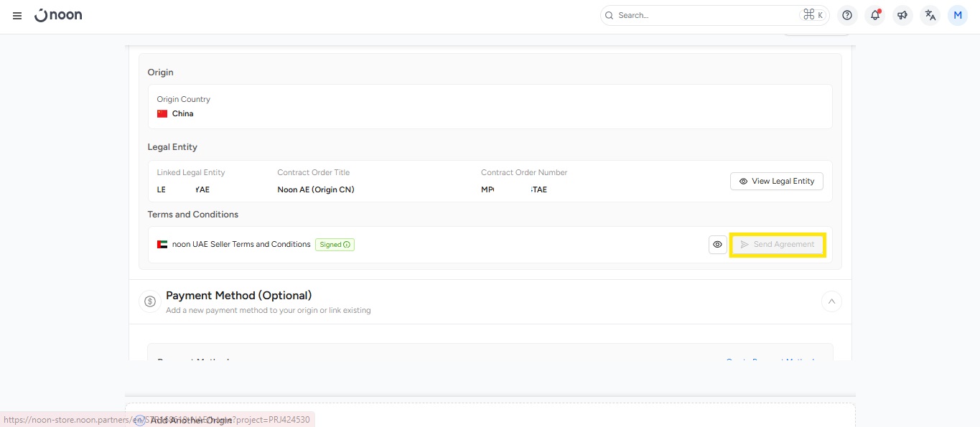Click Add Another Origin at the bottom
Image resolution: width=980 pixels, height=427 pixels.
(191, 420)
